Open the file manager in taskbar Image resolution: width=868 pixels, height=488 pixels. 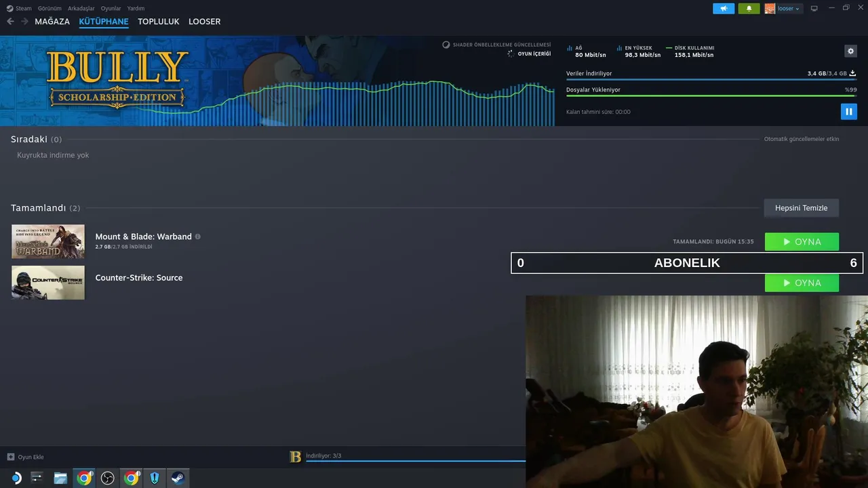[x=60, y=478]
